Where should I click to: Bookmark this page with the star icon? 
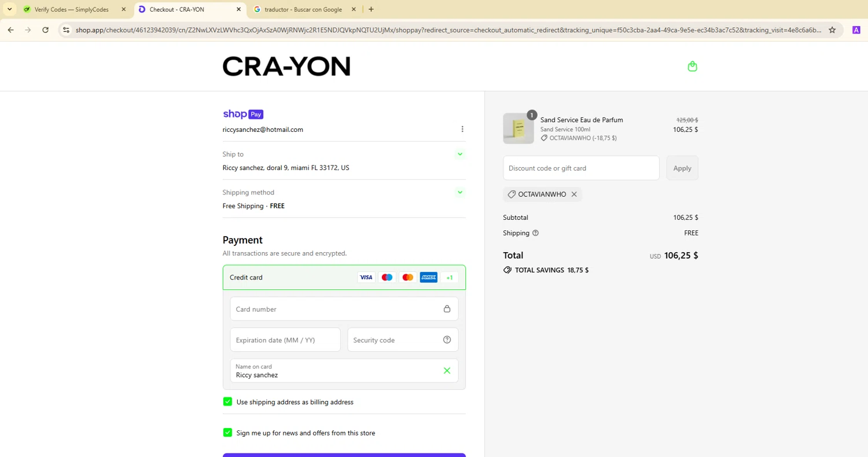click(832, 30)
